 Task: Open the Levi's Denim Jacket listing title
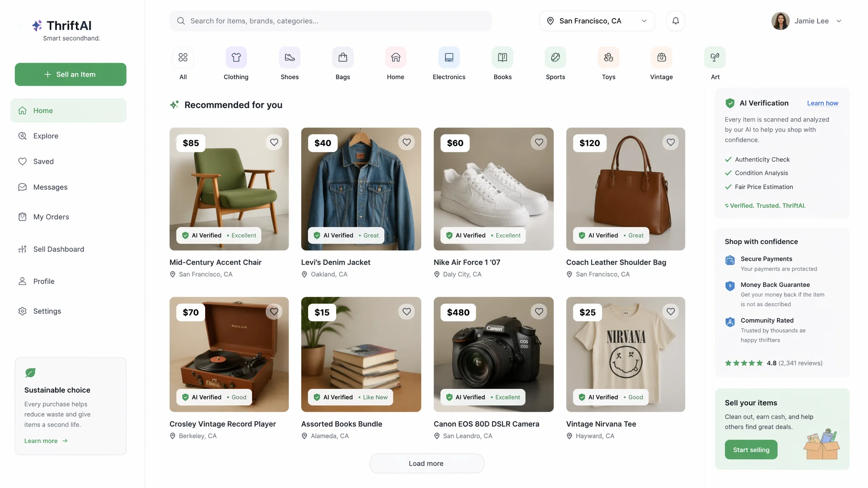[x=336, y=262]
